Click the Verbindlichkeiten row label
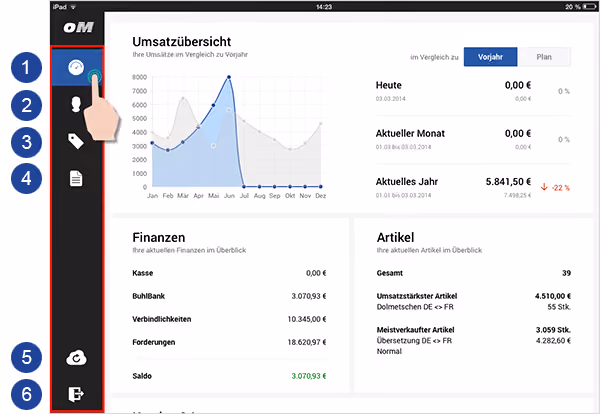This screenshot has width=600, height=414. [161, 319]
